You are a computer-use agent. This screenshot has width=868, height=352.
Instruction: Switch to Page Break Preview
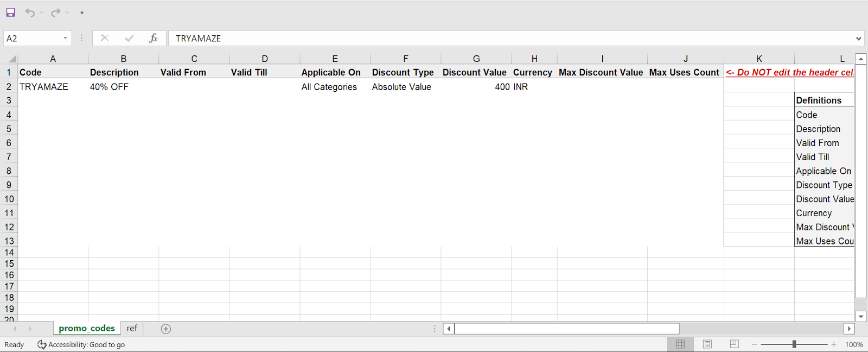tap(735, 344)
